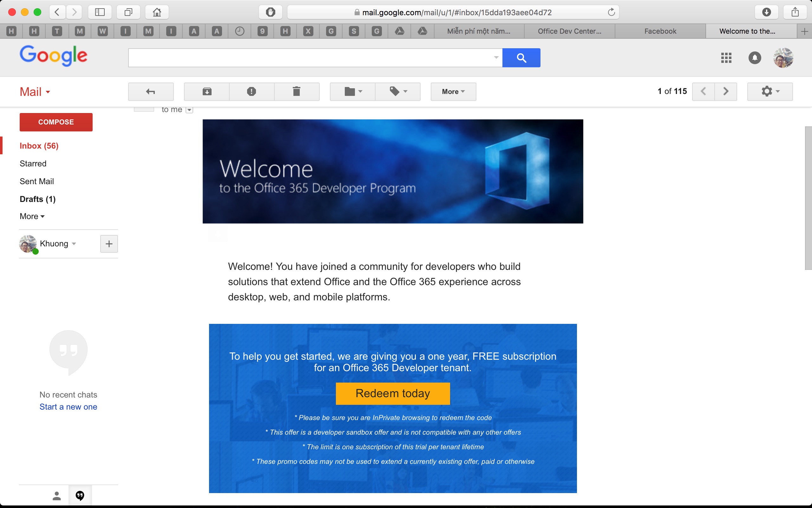Go forward in Safari history
Image resolution: width=812 pixels, height=508 pixels.
tap(74, 12)
